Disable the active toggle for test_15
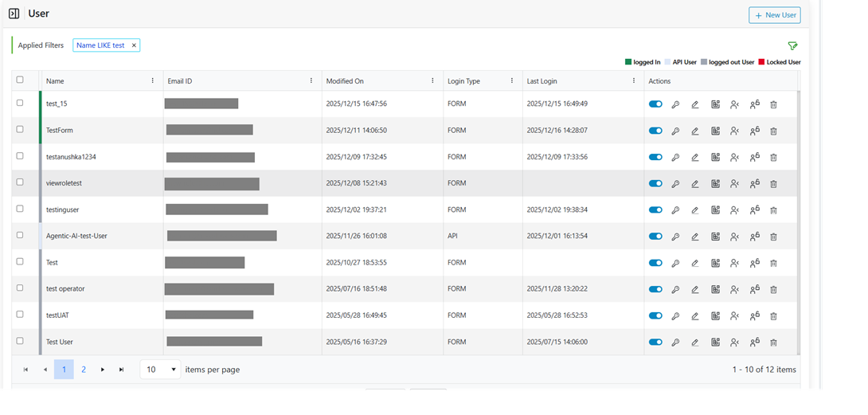The image size is (868, 415). tap(655, 104)
